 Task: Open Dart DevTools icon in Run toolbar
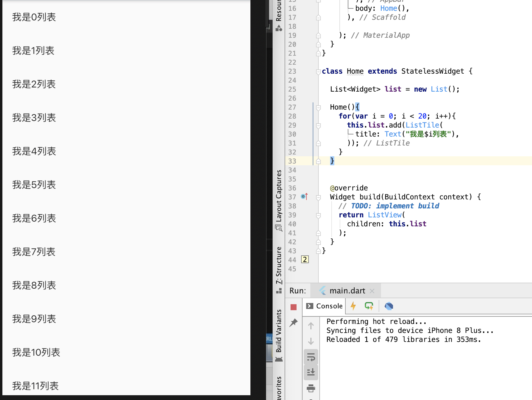click(x=389, y=306)
